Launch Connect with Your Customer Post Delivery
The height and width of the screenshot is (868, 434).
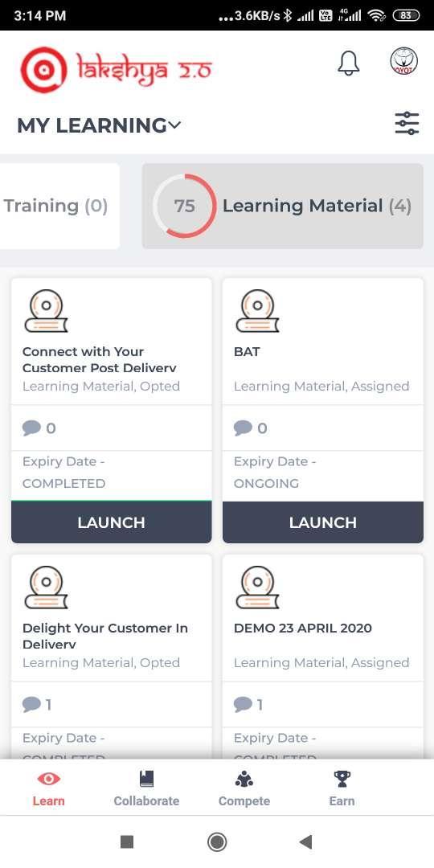click(x=111, y=522)
